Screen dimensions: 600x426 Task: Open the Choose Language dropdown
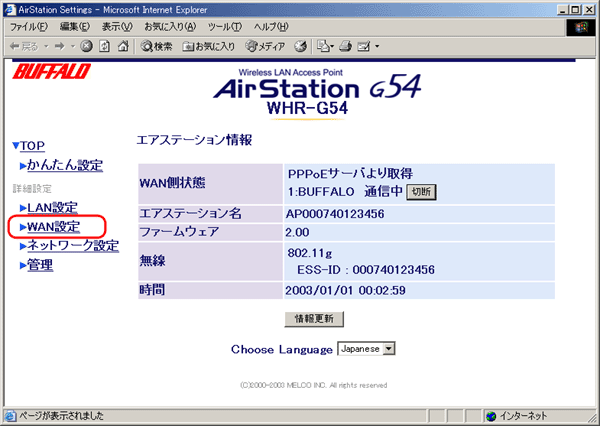(x=367, y=349)
